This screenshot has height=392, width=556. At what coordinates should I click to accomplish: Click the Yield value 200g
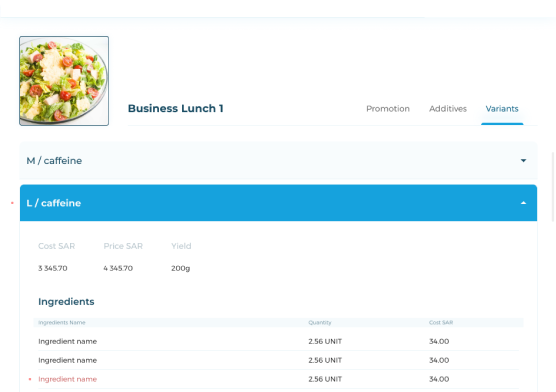180,268
